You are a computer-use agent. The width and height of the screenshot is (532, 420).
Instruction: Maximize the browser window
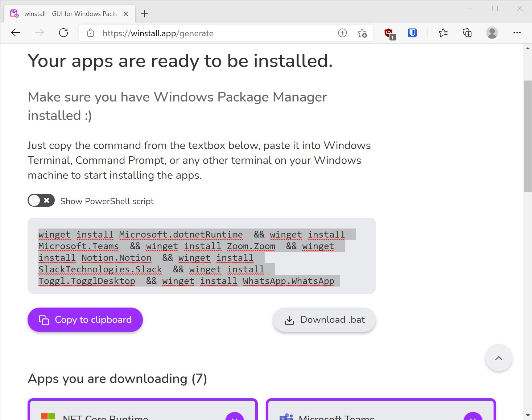[495, 8]
